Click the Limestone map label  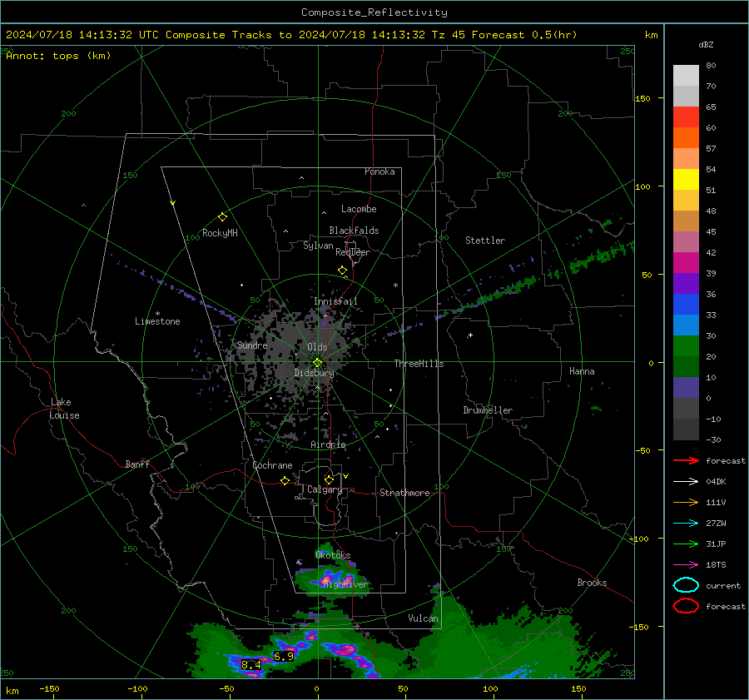tap(157, 321)
